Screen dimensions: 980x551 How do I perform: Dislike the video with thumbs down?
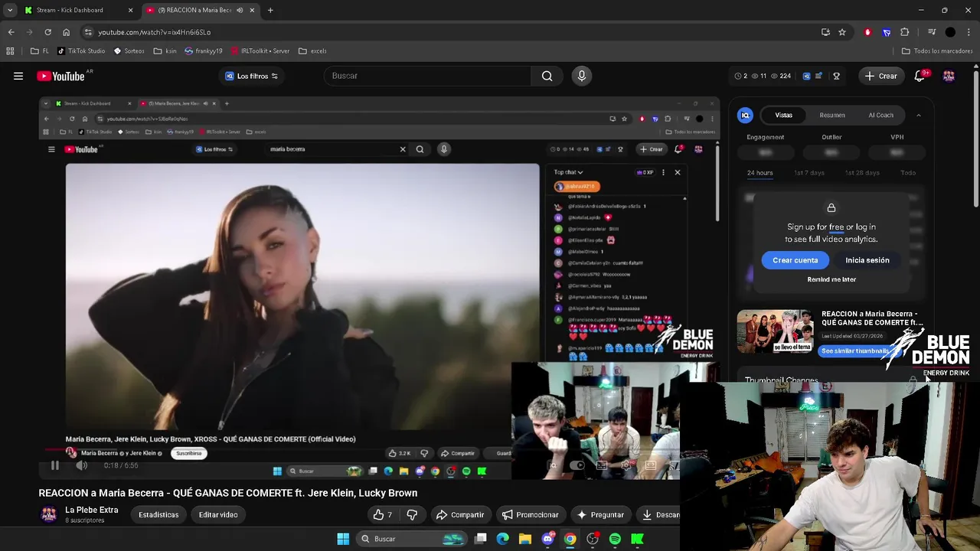(x=412, y=515)
